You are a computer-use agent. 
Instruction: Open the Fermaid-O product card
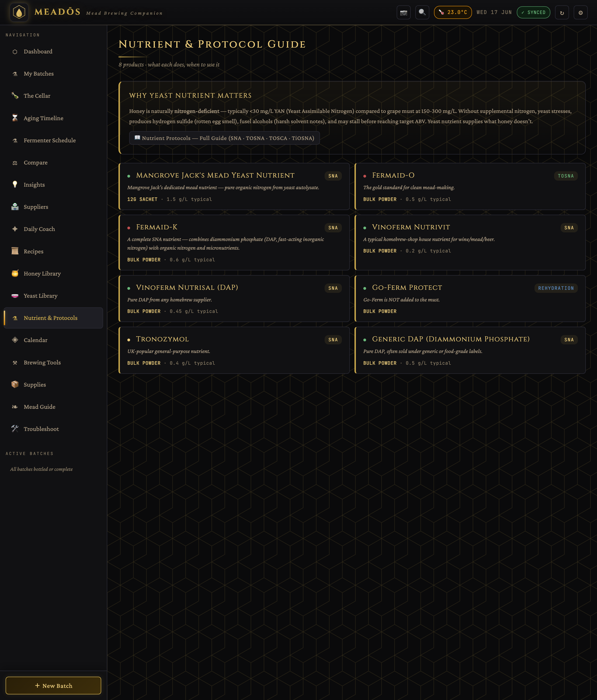470,186
